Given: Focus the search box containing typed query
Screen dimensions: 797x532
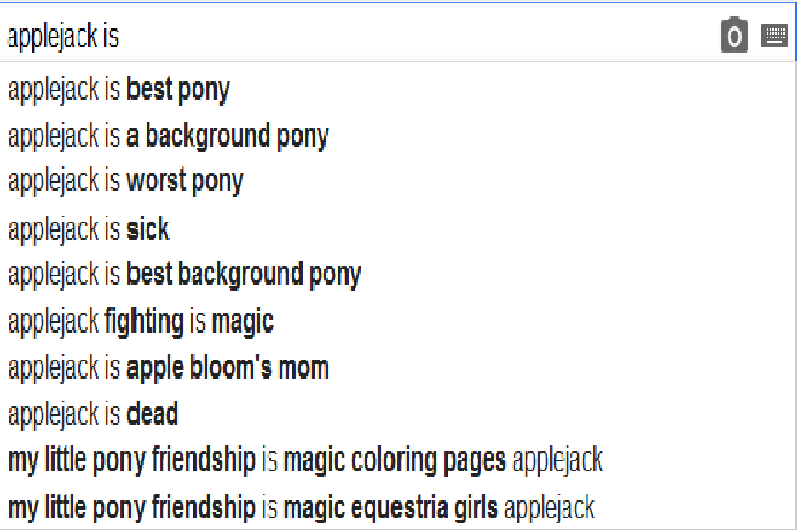Looking at the screenshot, I should pos(341,36).
